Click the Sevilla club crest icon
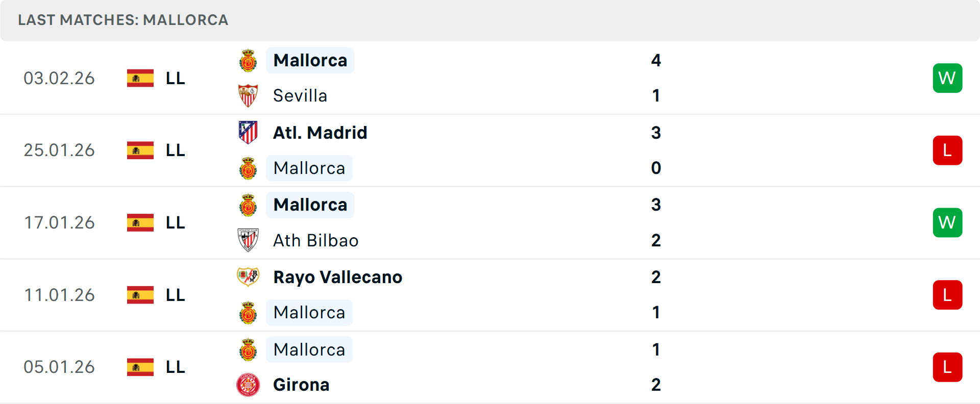980x404 pixels. click(x=248, y=96)
